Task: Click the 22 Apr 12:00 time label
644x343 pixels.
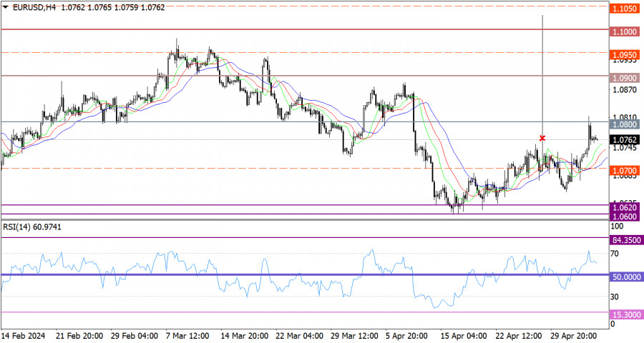Action: (x=519, y=336)
